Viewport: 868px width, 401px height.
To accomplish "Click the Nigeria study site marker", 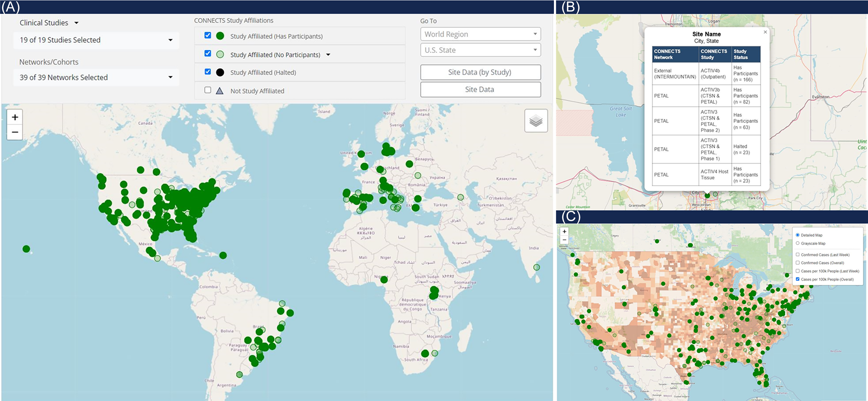I will click(384, 279).
